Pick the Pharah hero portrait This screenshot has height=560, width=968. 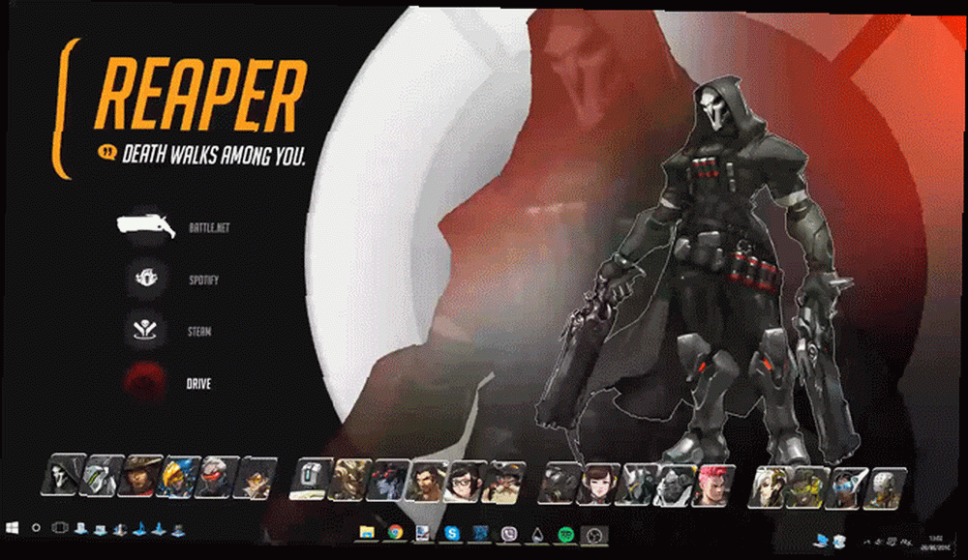pos(178,476)
